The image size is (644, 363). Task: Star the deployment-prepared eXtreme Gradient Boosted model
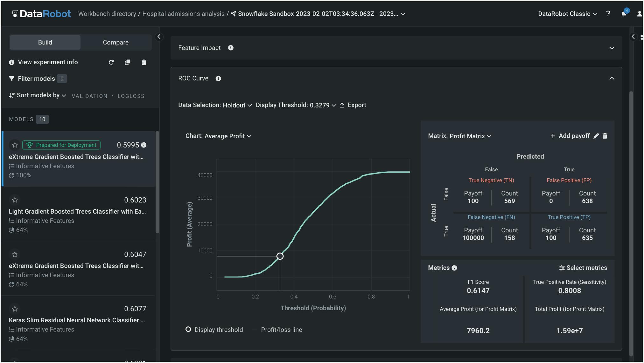15,145
